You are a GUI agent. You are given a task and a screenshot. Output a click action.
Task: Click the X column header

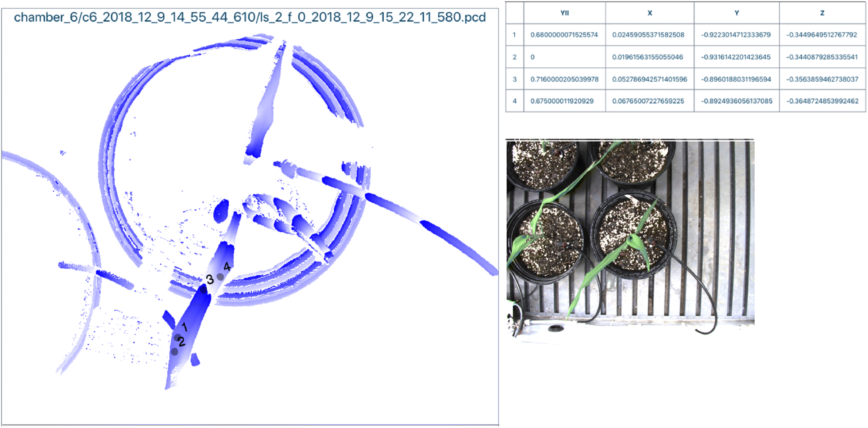[x=650, y=13]
